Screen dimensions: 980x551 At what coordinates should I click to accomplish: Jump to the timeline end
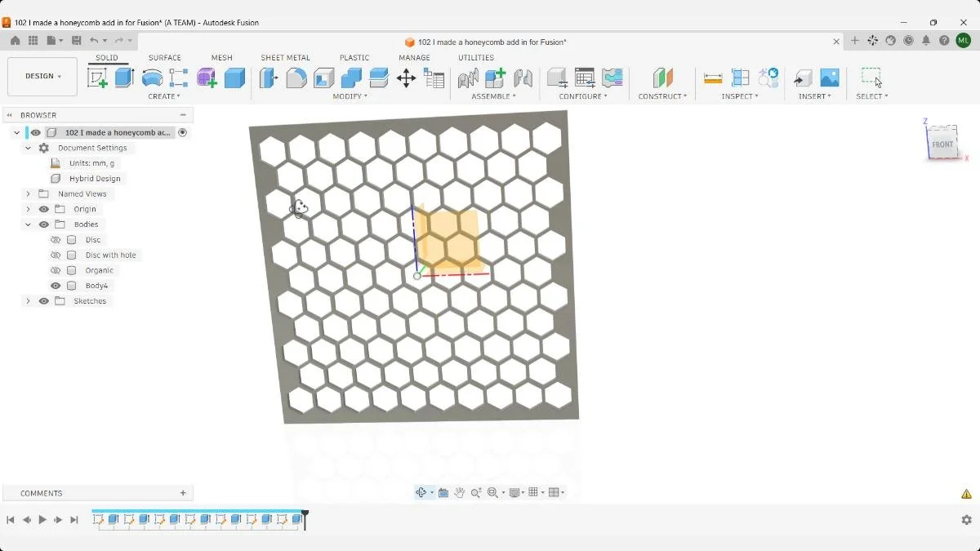click(x=74, y=520)
